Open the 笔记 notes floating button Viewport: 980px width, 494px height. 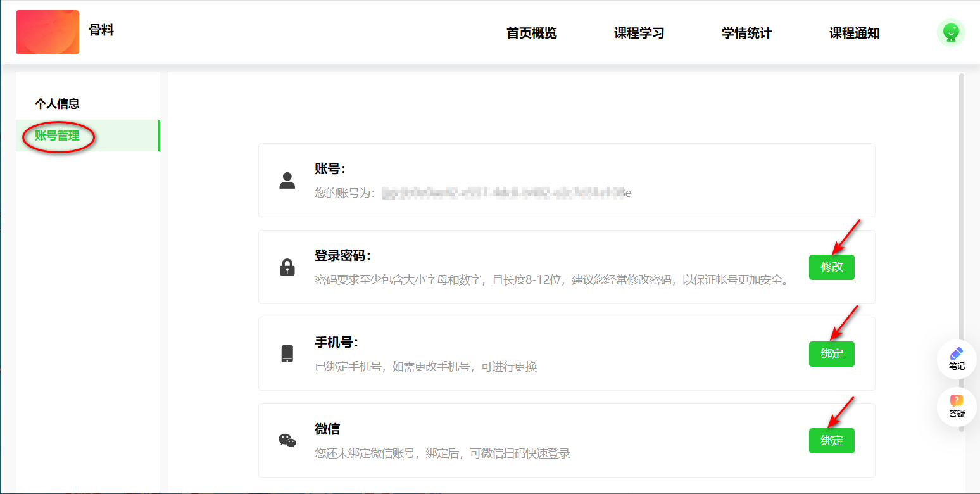(957, 359)
